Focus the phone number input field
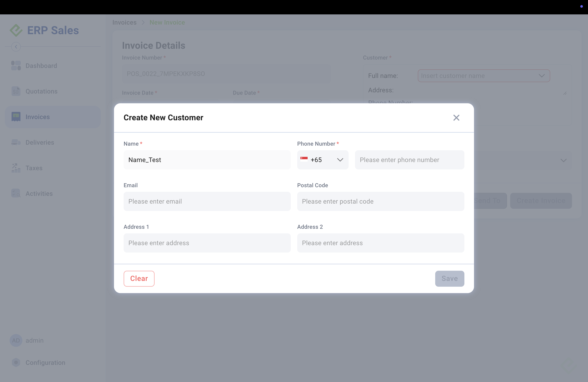588x382 pixels. [409, 160]
